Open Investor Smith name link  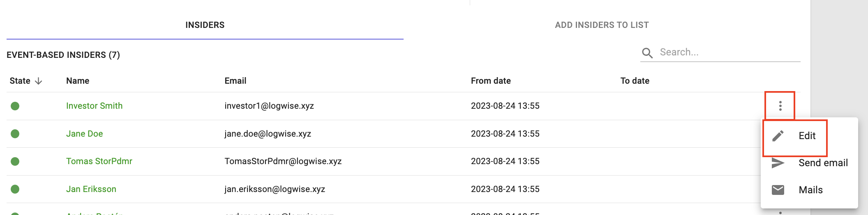(95, 106)
